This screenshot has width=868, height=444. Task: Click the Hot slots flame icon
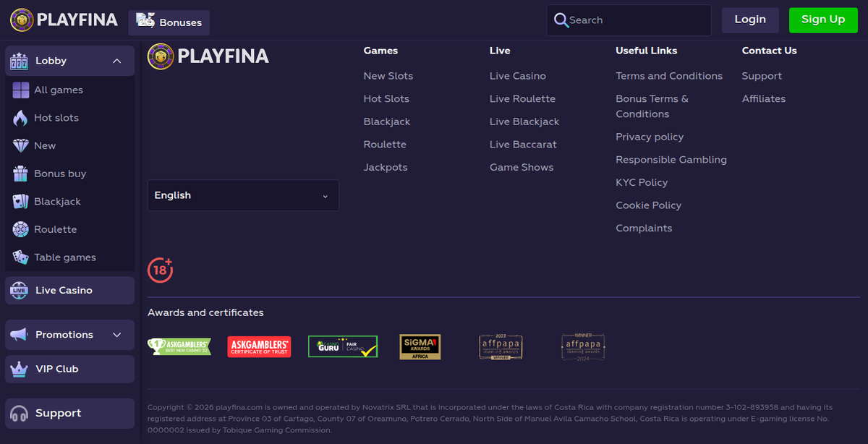(x=21, y=118)
